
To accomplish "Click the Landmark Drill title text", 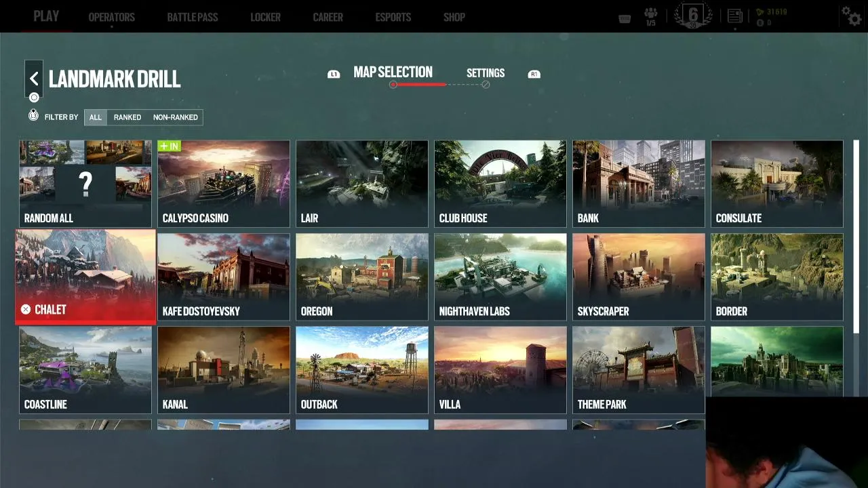I will (115, 79).
